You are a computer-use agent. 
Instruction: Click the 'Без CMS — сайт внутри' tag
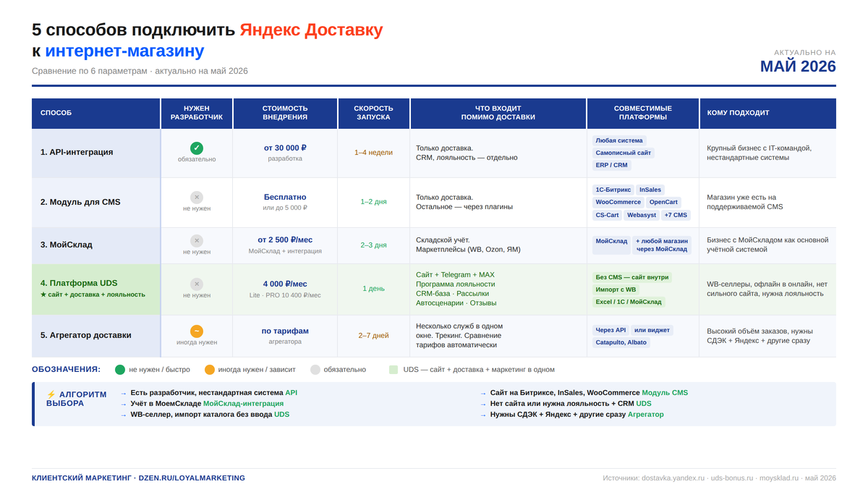pyautogui.click(x=632, y=277)
